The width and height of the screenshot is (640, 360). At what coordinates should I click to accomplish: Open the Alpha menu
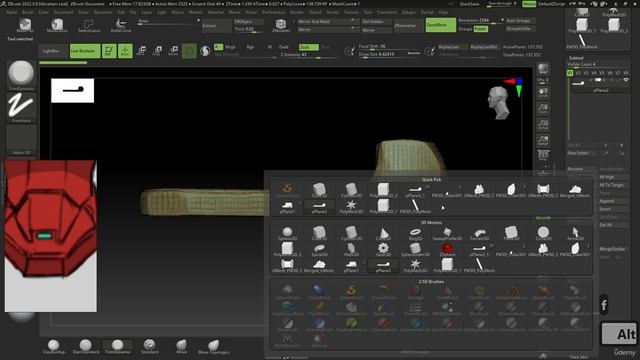[x=11, y=12]
